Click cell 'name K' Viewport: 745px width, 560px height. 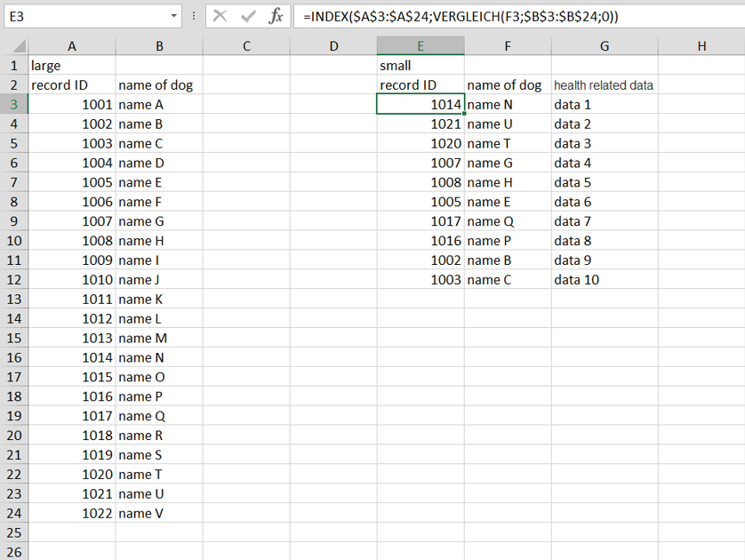pyautogui.click(x=159, y=300)
